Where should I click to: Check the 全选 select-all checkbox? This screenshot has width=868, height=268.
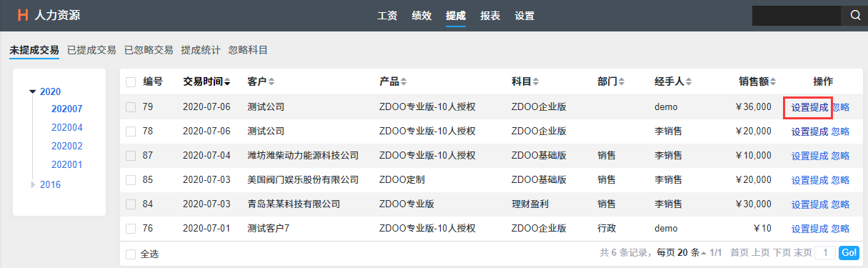(x=131, y=254)
